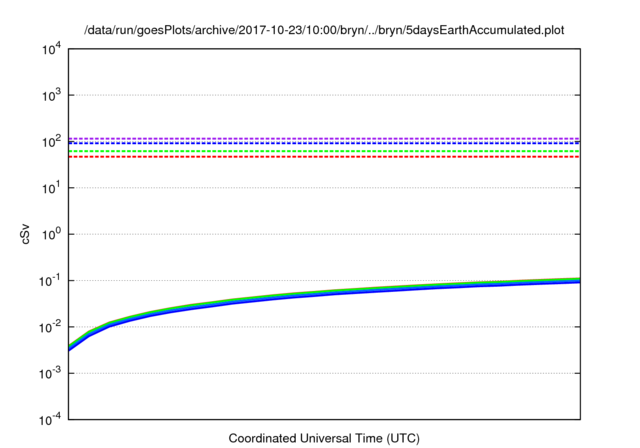Image resolution: width=640 pixels, height=448 pixels.
Task: Click the Coordinated Universal Time (UTC) label
Action: [324, 438]
